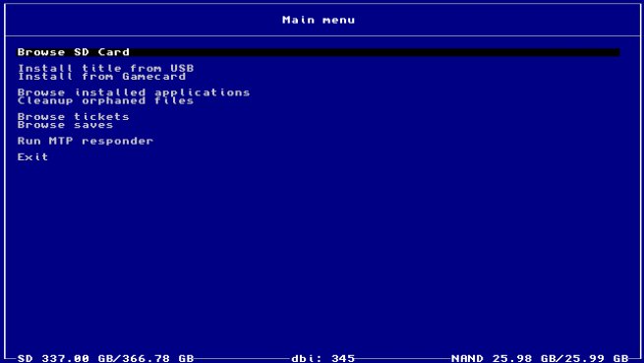The width and height of the screenshot is (644, 363).
Task: Select Browse SD Card menu entry
Action: (x=319, y=52)
